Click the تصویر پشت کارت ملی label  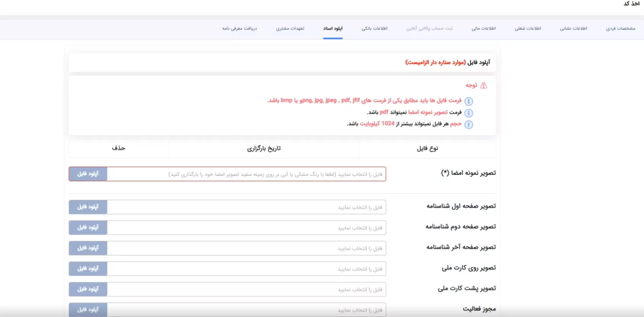coord(467,288)
